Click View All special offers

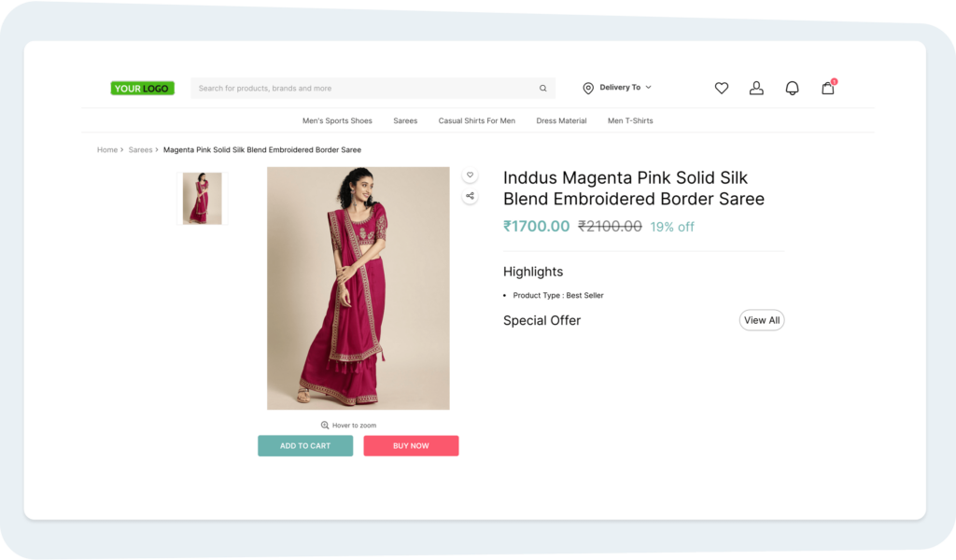coord(762,320)
